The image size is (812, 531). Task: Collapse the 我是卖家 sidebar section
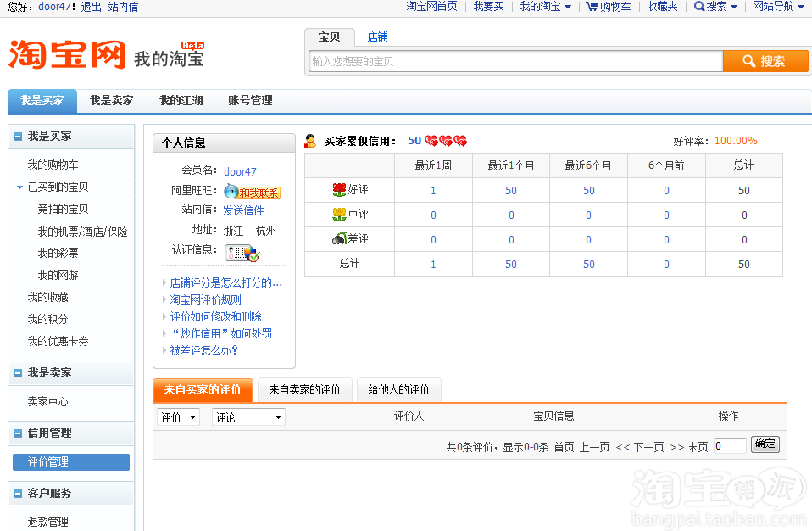pyautogui.click(x=18, y=373)
